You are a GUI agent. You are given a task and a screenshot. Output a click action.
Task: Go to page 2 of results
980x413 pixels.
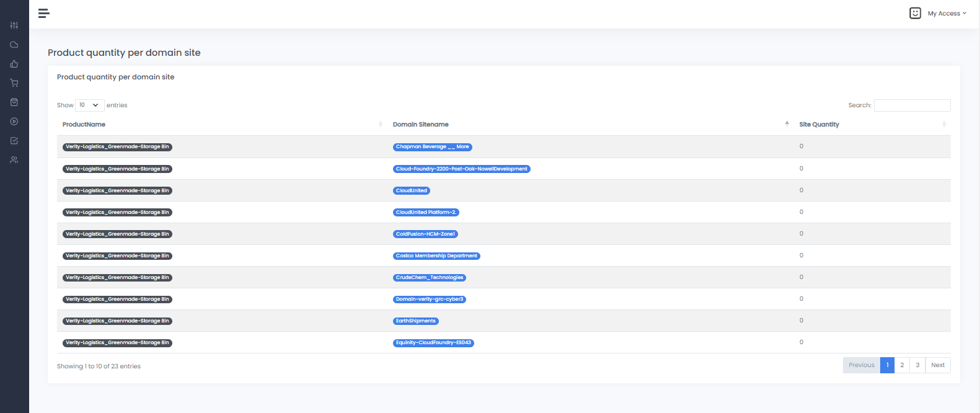point(902,365)
